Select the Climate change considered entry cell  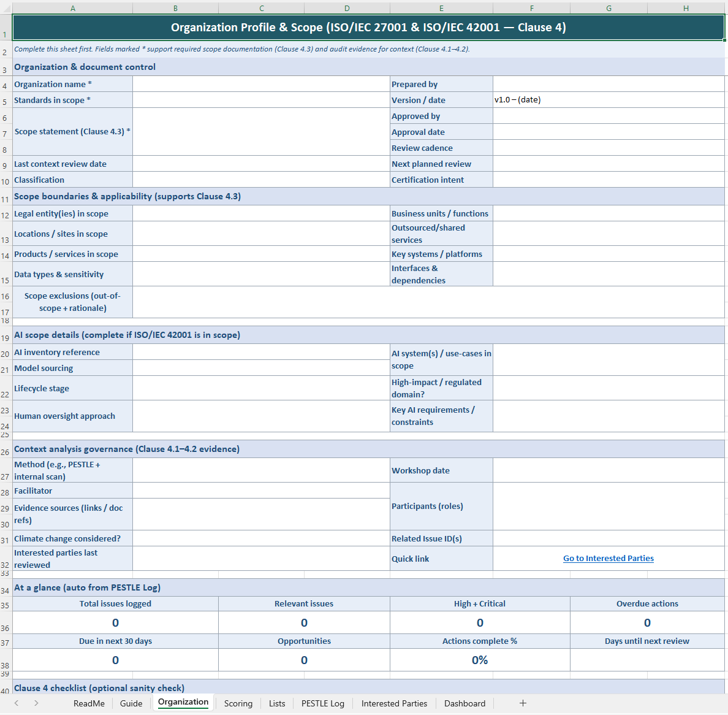click(x=261, y=538)
